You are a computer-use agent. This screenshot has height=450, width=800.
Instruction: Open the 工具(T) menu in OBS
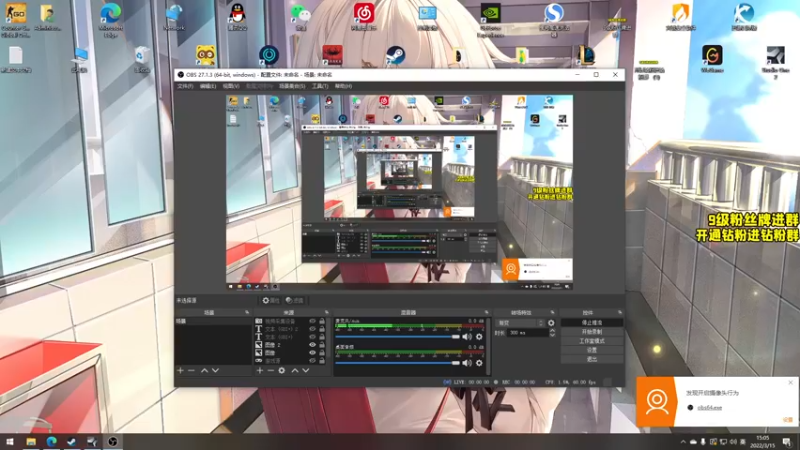pyautogui.click(x=320, y=86)
